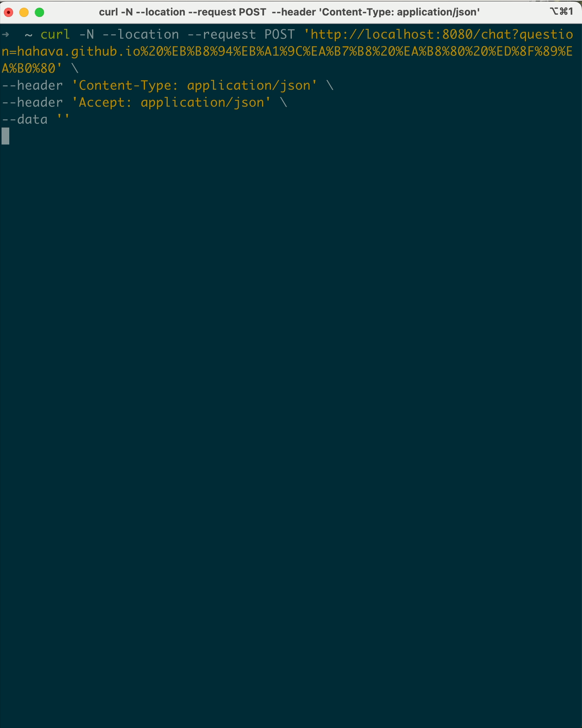Click the ⌥⌘1 shortcut indicator in title bar

click(562, 12)
